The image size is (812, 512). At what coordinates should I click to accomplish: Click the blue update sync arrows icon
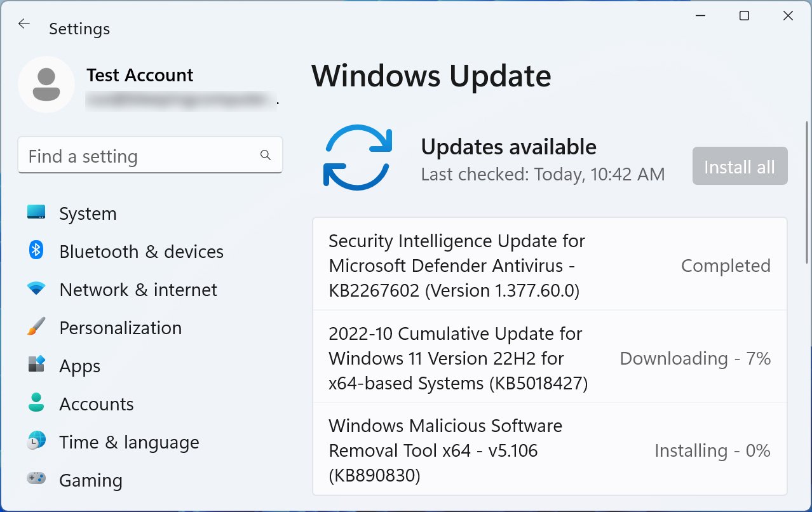[x=358, y=157]
